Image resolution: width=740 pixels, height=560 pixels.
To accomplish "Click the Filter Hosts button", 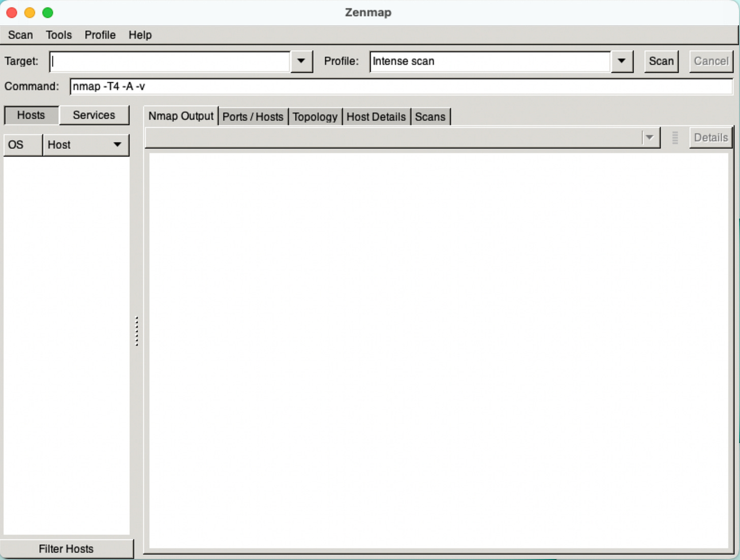I will (67, 549).
